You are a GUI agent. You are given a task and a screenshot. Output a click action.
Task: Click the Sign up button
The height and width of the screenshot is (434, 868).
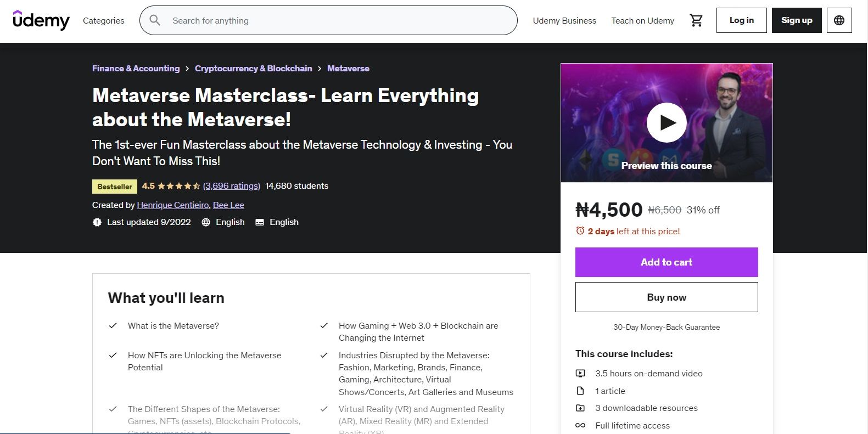[796, 20]
